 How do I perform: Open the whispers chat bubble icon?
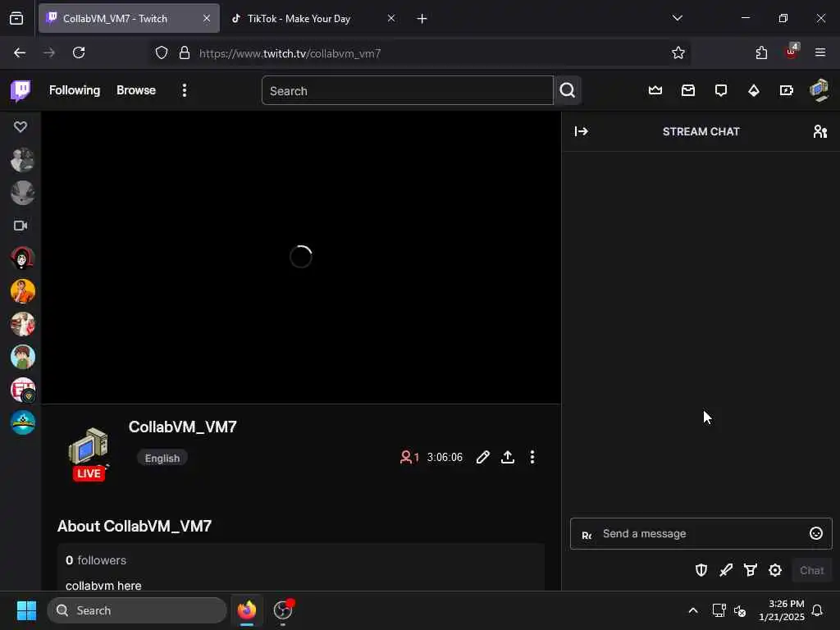click(721, 90)
